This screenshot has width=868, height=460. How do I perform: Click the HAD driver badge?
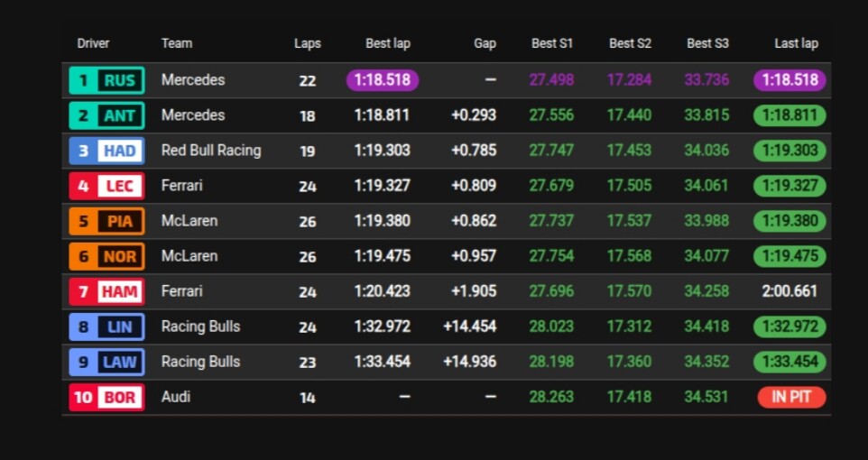pyautogui.click(x=106, y=151)
